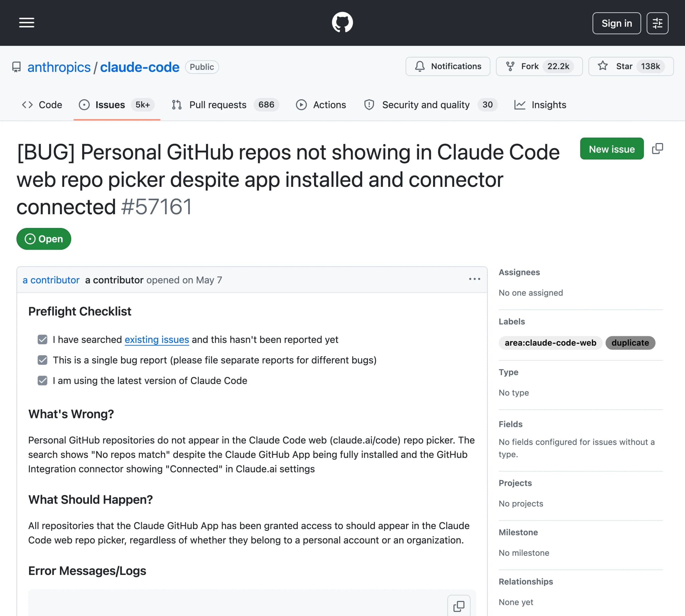
Task: Open the Pull requests tab
Action: (x=225, y=105)
